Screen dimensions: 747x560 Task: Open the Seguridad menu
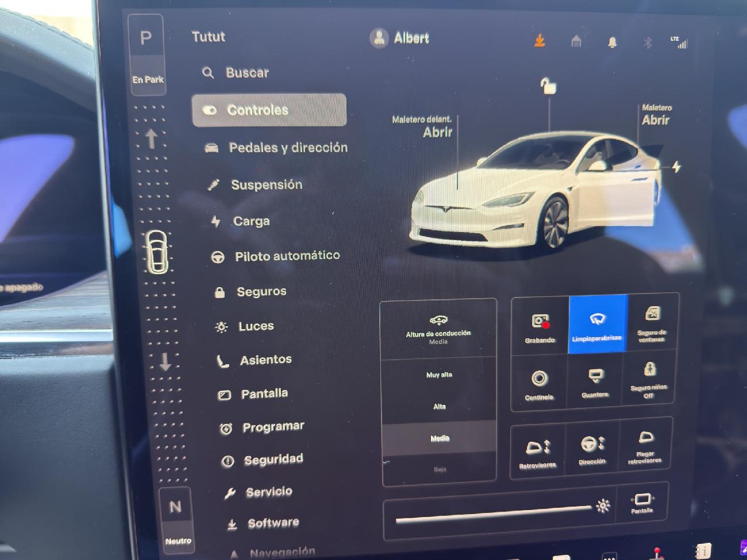262,459
